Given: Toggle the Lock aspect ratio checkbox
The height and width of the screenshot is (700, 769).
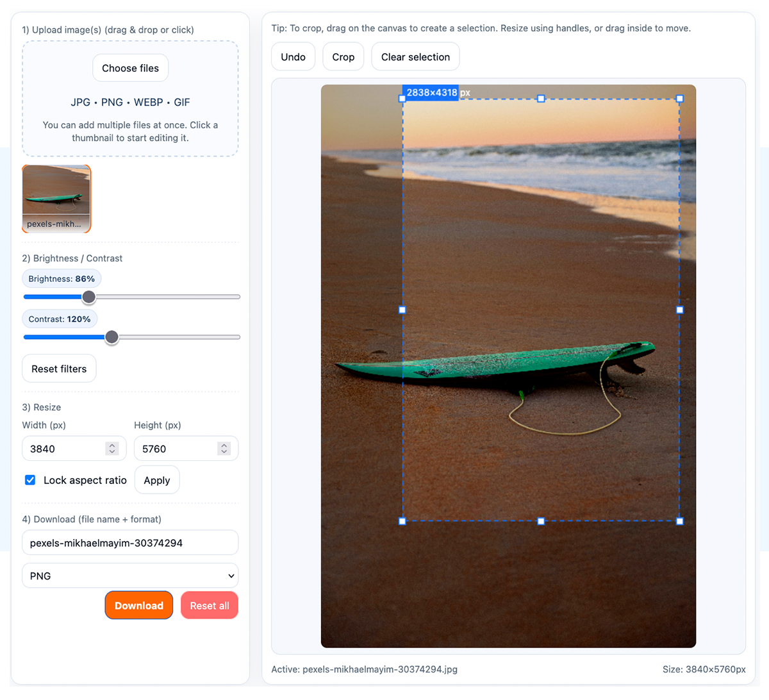Looking at the screenshot, I should click(x=29, y=479).
